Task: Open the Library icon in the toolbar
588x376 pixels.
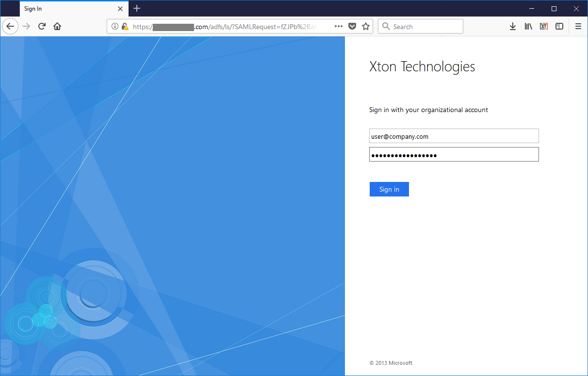Action: click(528, 26)
